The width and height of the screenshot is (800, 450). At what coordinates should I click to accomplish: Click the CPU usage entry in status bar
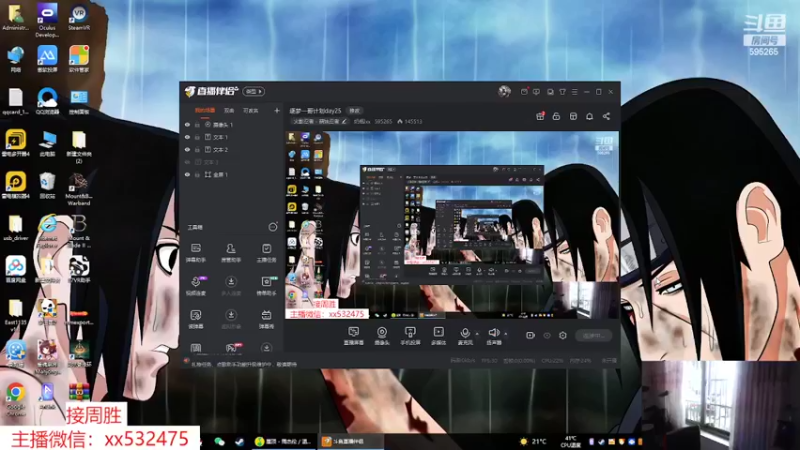pos(553,361)
